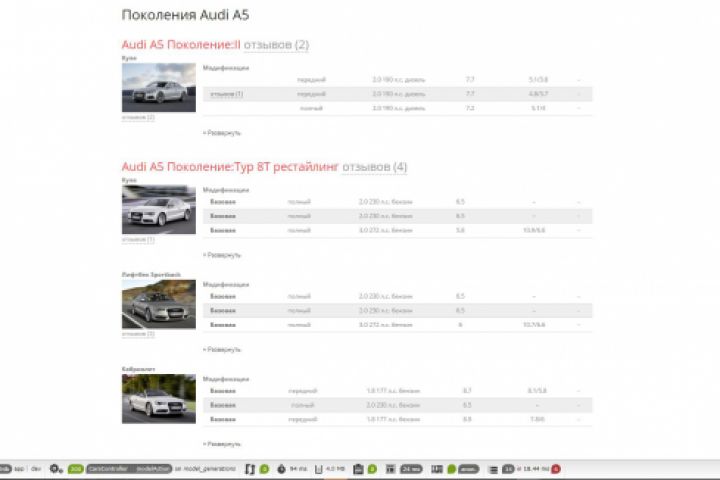Click the green 200 status code badge
Image resolution: width=720 pixels, height=480 pixels.
click(75, 469)
